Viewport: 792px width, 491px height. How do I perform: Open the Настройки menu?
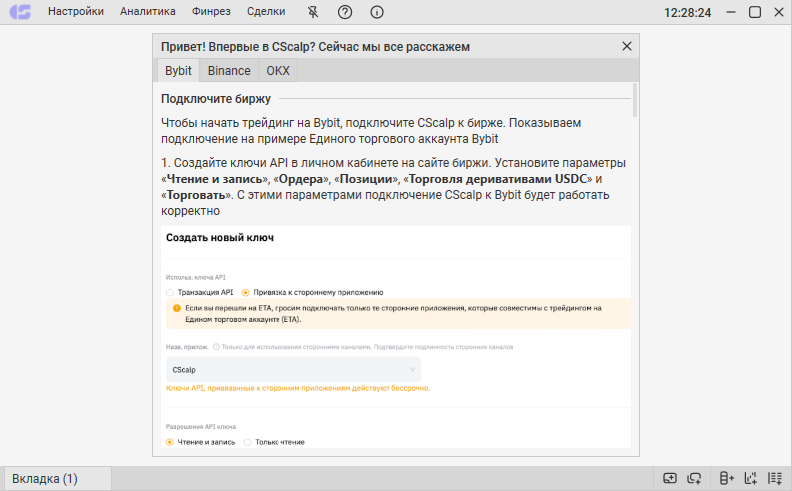tap(76, 12)
